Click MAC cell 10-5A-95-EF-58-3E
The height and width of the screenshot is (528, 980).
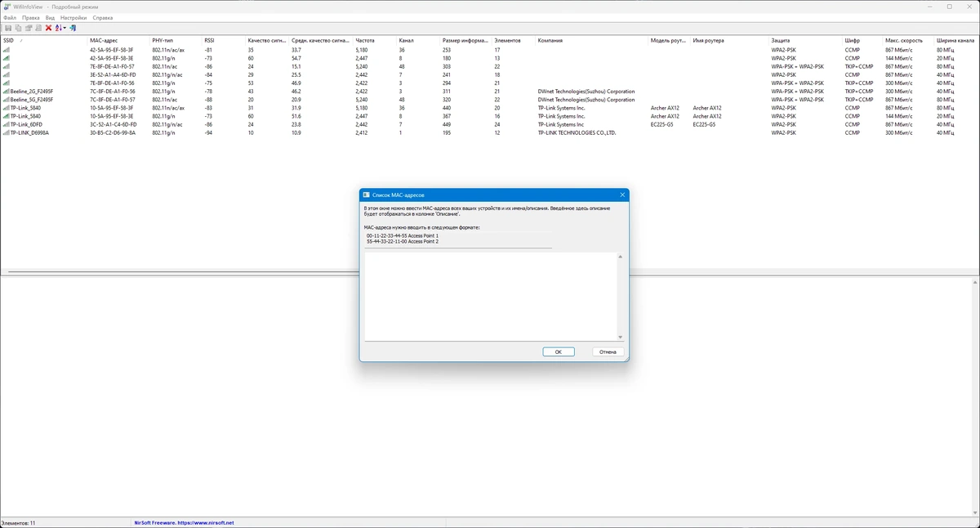pyautogui.click(x=112, y=116)
